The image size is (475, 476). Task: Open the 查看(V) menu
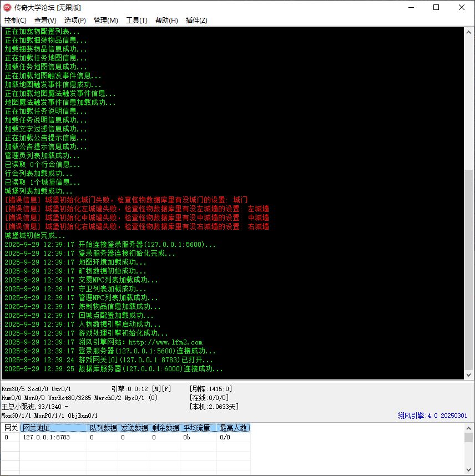pos(46,21)
